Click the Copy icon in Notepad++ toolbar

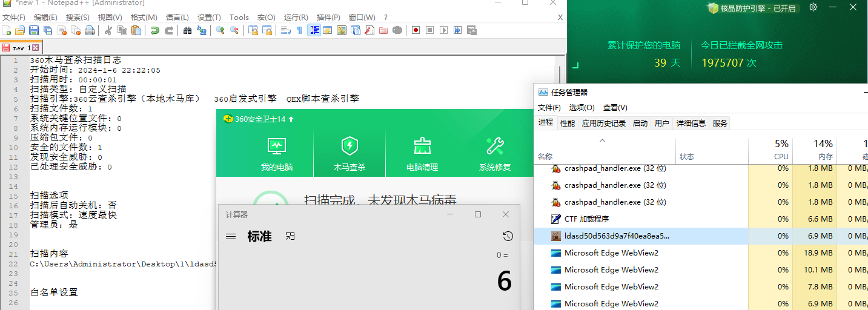[122, 30]
